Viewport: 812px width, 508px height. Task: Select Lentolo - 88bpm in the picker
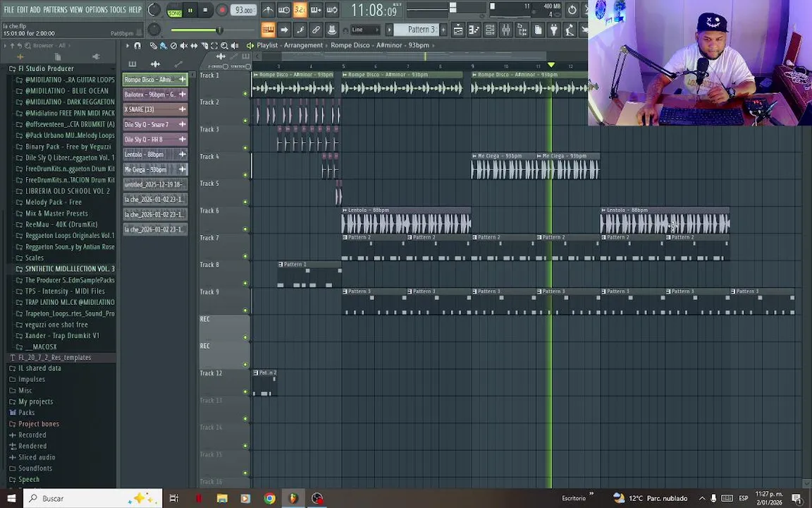point(155,155)
